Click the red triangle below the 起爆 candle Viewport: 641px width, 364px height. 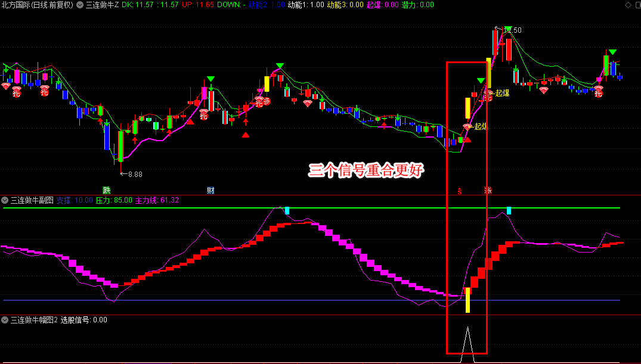[x=467, y=140]
